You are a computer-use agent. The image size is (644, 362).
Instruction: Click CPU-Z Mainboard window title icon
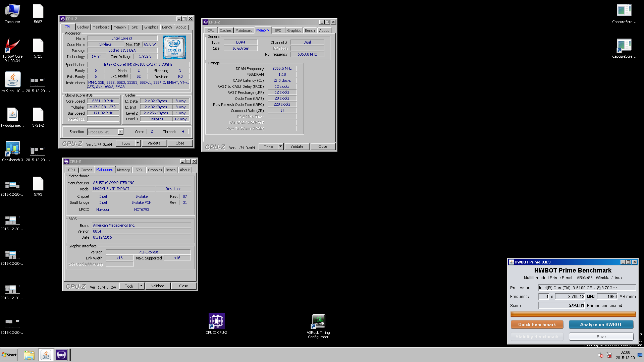tap(66, 162)
